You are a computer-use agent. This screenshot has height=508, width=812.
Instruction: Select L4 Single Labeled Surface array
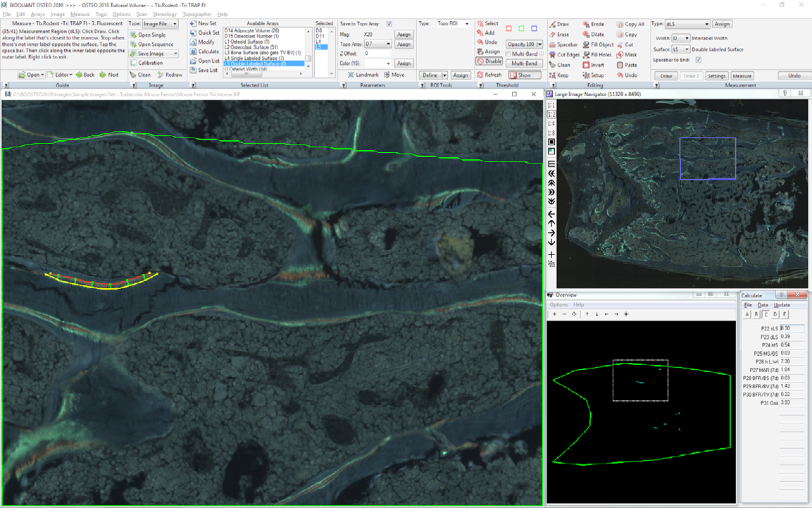(254, 58)
